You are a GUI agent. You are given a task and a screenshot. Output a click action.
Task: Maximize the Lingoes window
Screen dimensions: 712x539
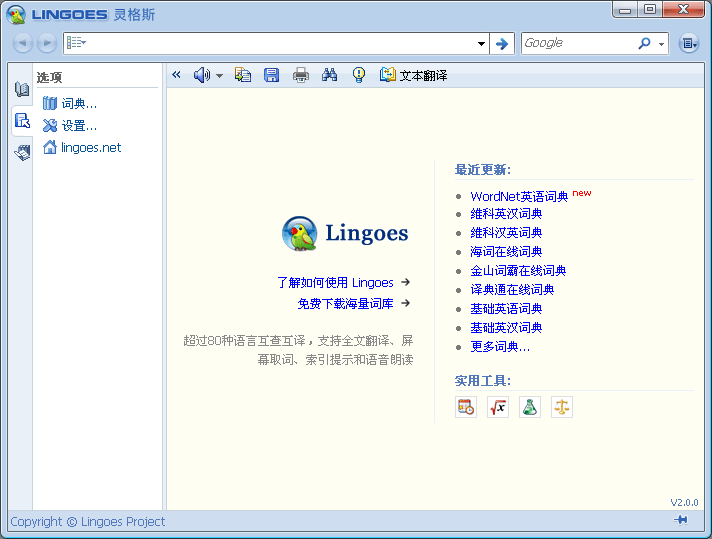point(650,10)
